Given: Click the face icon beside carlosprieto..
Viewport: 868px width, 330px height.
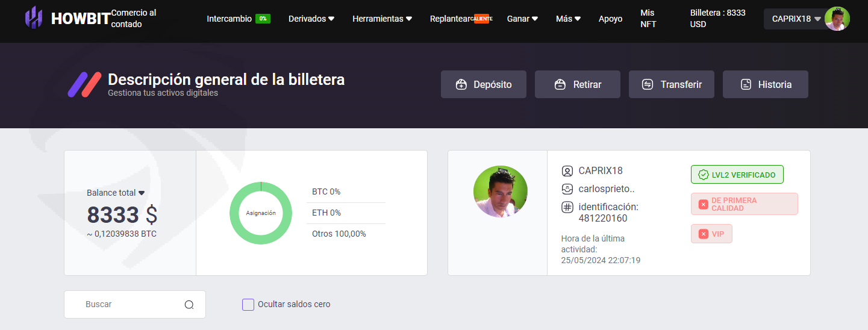Looking at the screenshot, I should point(567,189).
